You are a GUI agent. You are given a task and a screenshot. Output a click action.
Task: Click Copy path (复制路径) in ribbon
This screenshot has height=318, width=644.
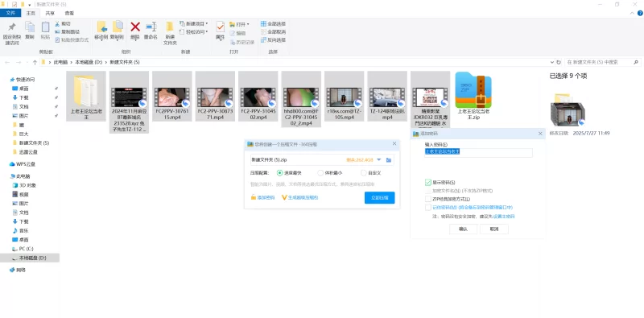(67, 32)
